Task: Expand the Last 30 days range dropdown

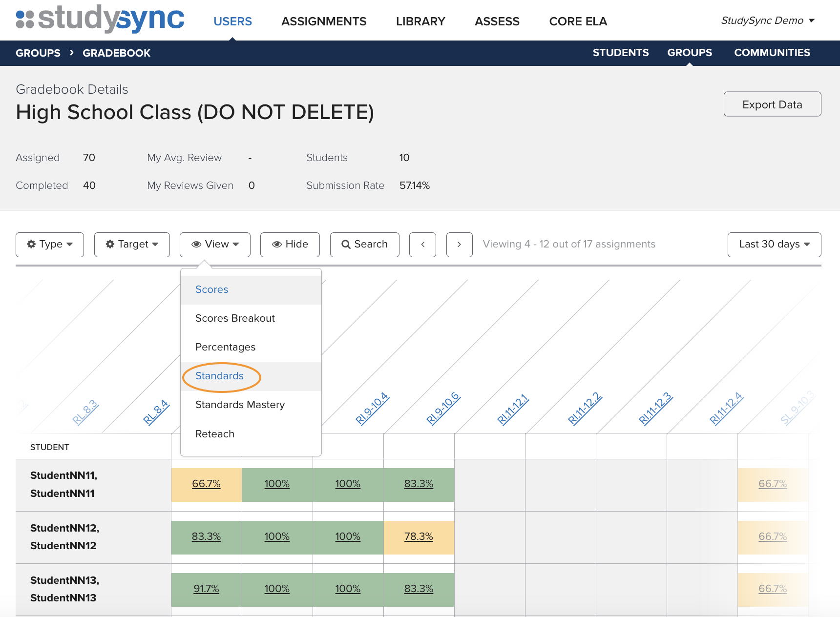Action: point(774,245)
